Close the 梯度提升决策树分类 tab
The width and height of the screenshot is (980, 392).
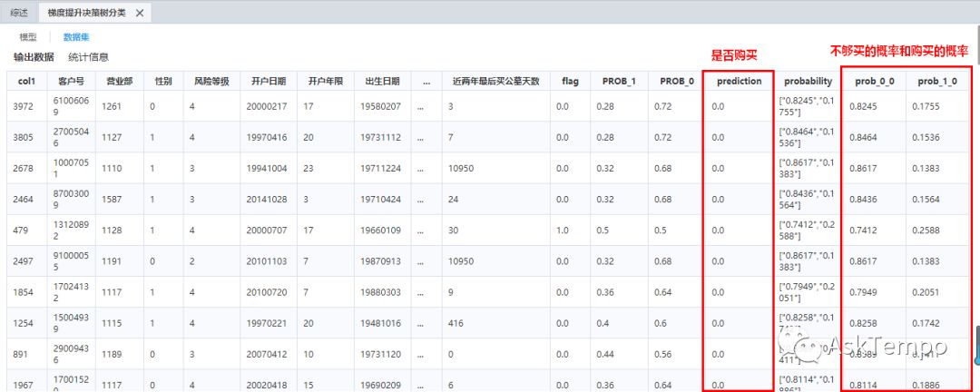coord(140,13)
